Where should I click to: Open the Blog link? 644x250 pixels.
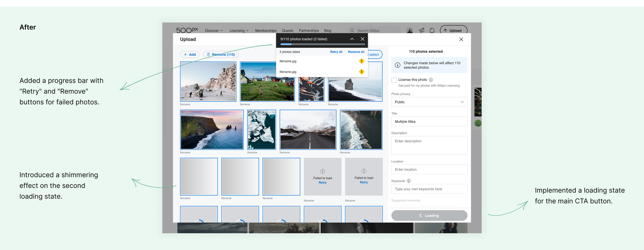coord(328,30)
